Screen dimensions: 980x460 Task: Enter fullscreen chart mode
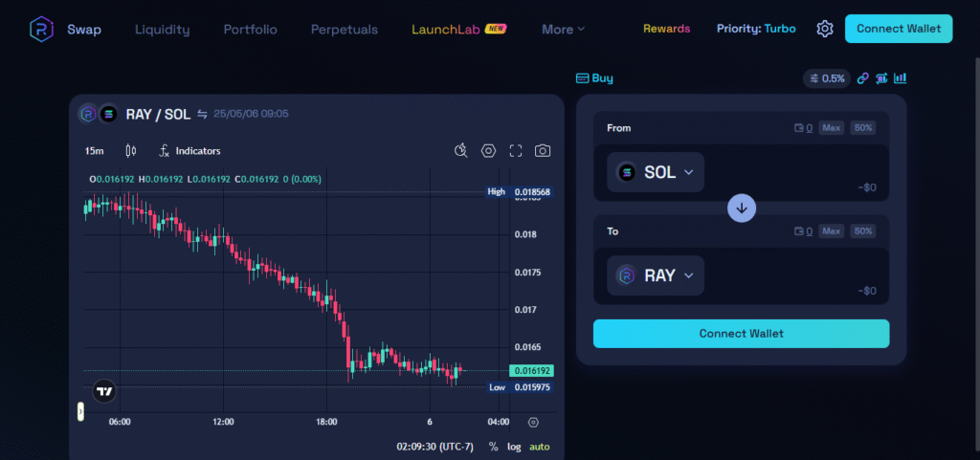coord(516,151)
